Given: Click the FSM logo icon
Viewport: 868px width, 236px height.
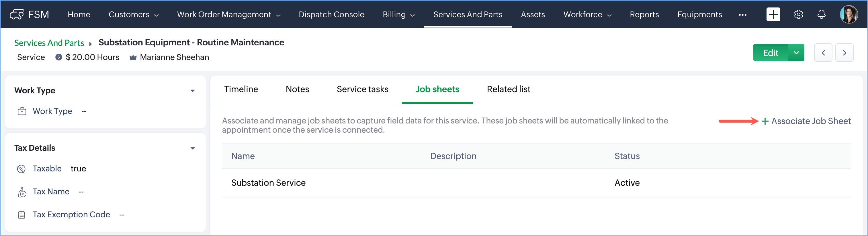Looking at the screenshot, I should [17, 14].
